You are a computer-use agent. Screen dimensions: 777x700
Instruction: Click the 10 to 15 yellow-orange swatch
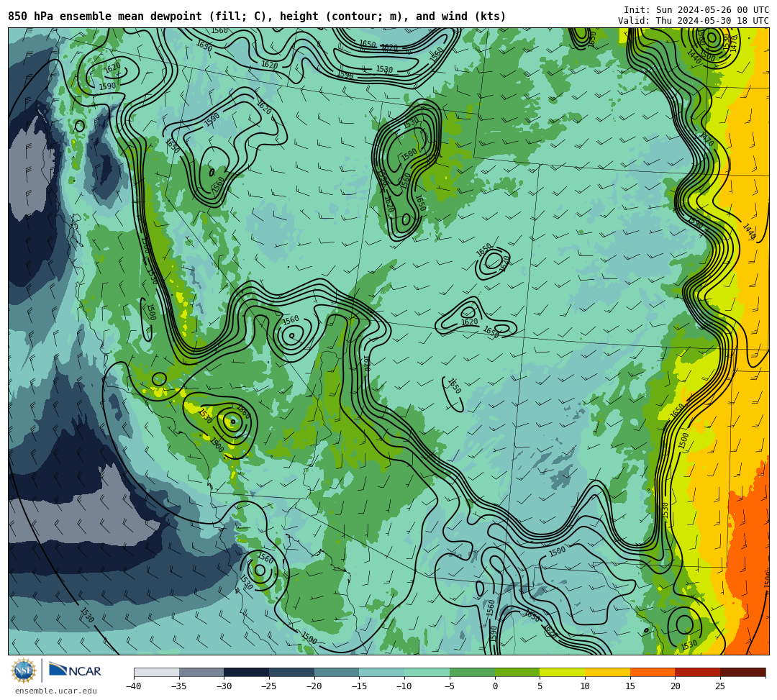point(607,672)
